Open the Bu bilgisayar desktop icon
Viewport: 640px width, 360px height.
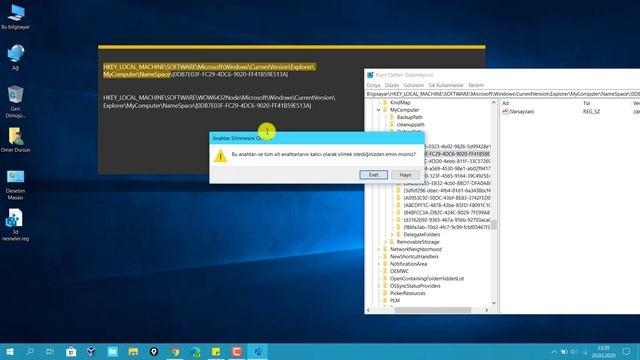(x=16, y=16)
